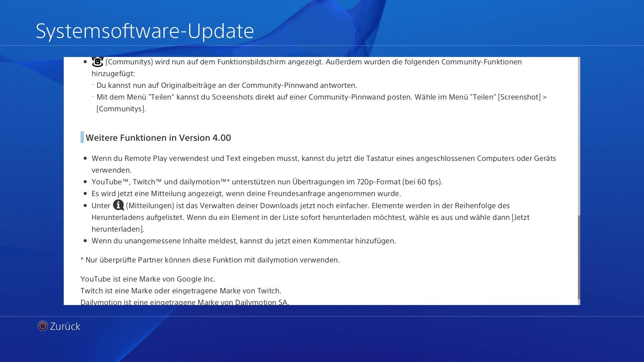Screen dimensions: 644x362
Task: Click the bullet before the Unter Mitteilungen item
Action: click(85, 205)
